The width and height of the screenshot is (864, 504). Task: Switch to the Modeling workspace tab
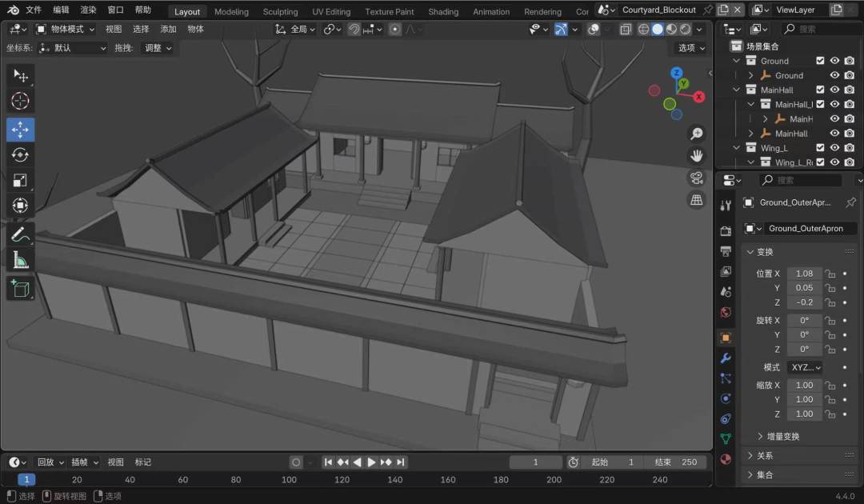(231, 11)
